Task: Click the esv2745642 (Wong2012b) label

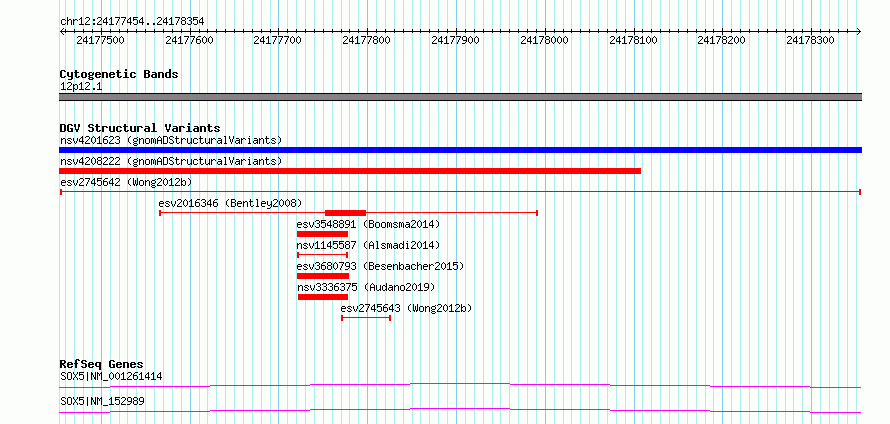Action: click(126, 182)
